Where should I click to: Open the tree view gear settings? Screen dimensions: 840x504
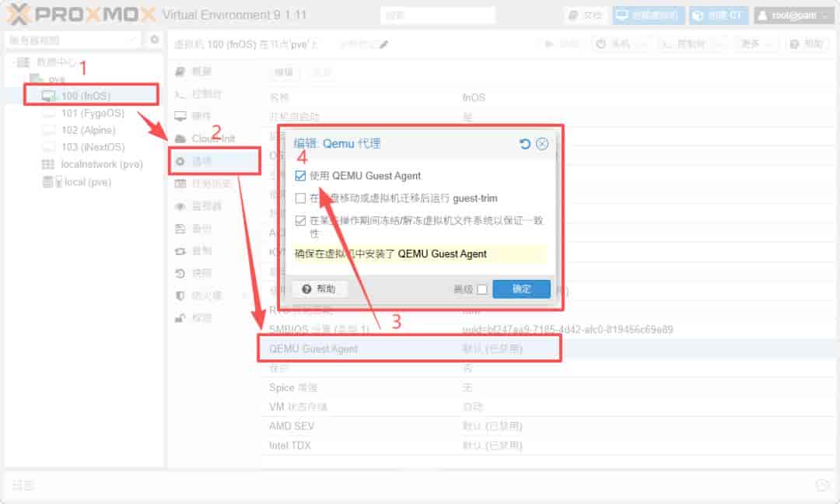(x=154, y=40)
